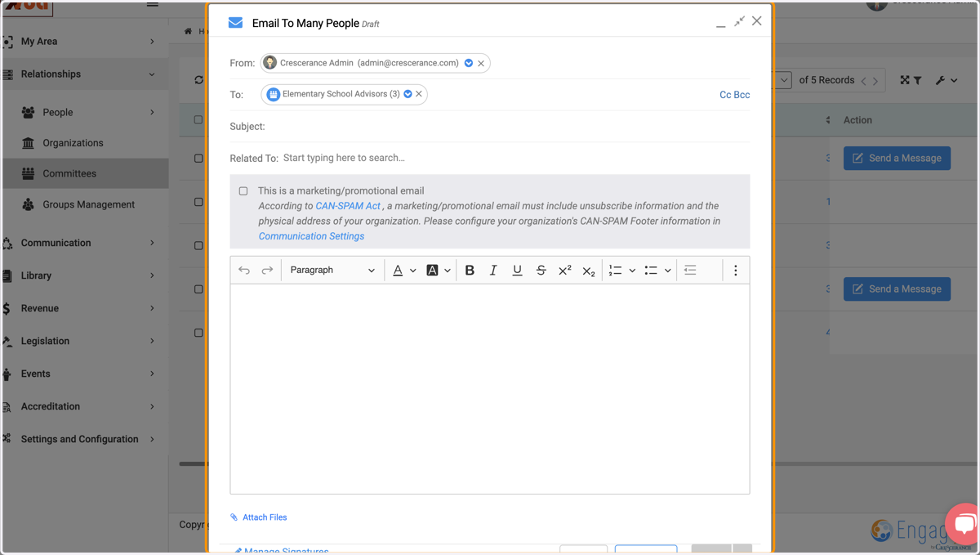The image size is (980, 555).
Task: Select the fourth committee row checkbox
Action: click(198, 289)
